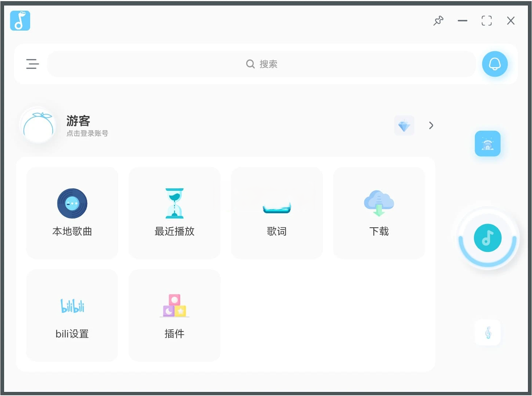Expand profile with right chevron arrow

coord(431,126)
